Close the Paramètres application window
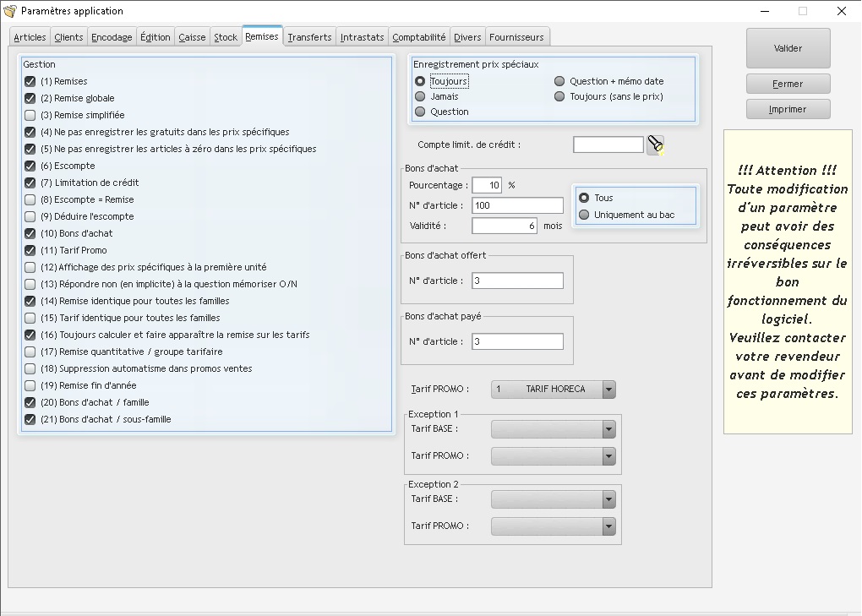Screen dimensions: 862x616 841,11
